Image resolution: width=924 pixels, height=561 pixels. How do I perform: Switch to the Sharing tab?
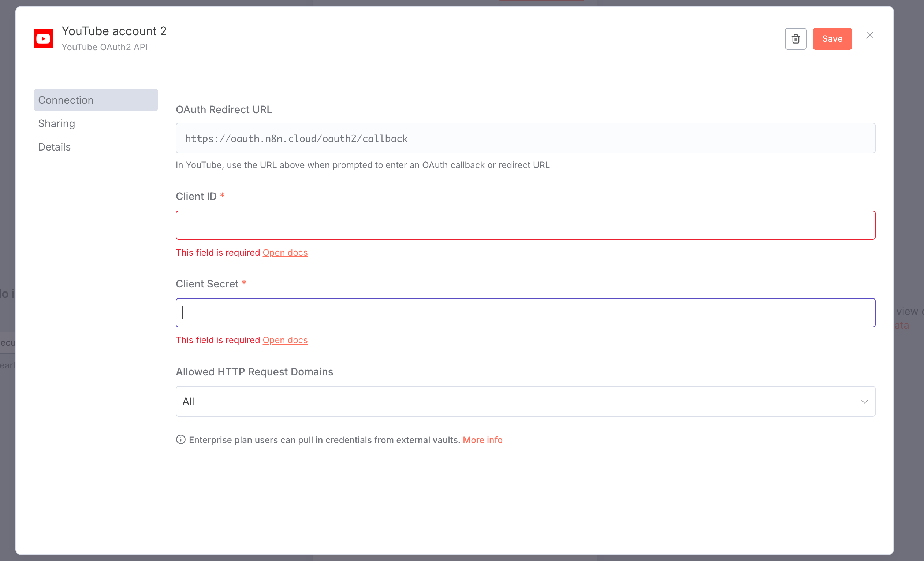click(x=57, y=123)
